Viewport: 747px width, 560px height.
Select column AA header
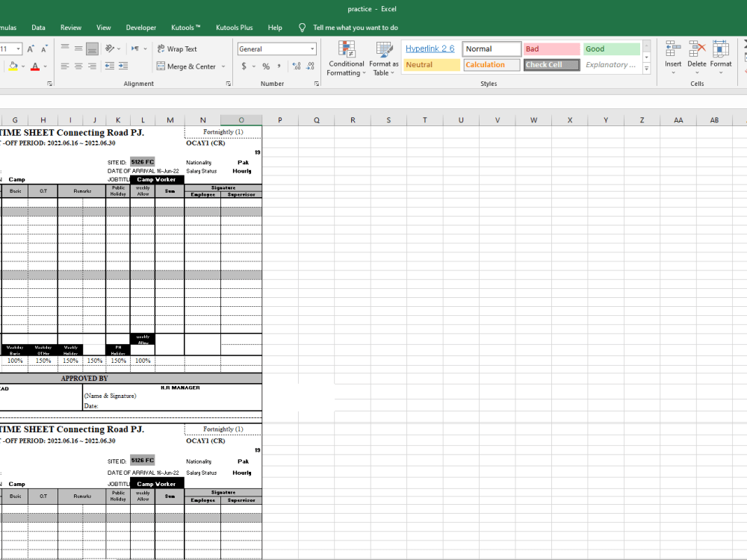click(678, 120)
